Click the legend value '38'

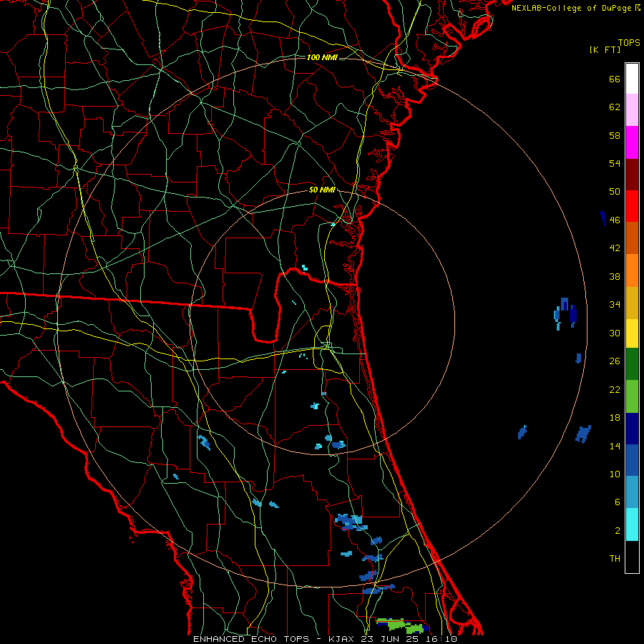615,276
